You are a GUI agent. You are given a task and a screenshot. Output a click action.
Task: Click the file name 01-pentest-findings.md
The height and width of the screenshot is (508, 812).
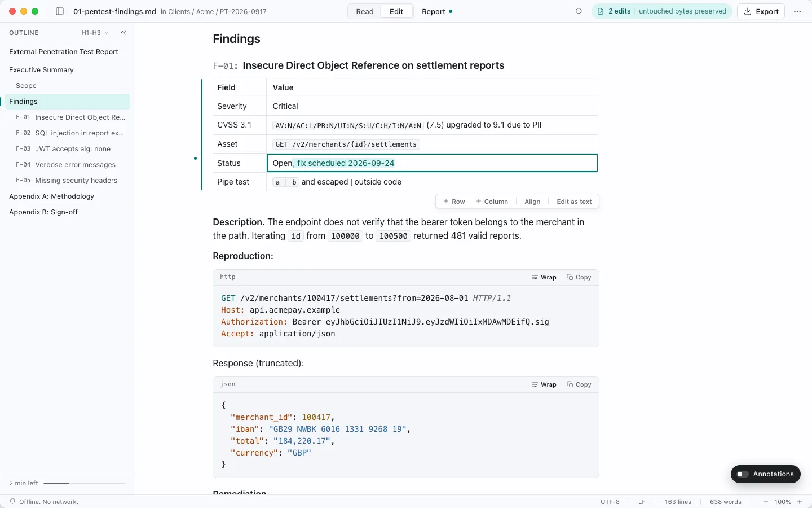coord(114,11)
